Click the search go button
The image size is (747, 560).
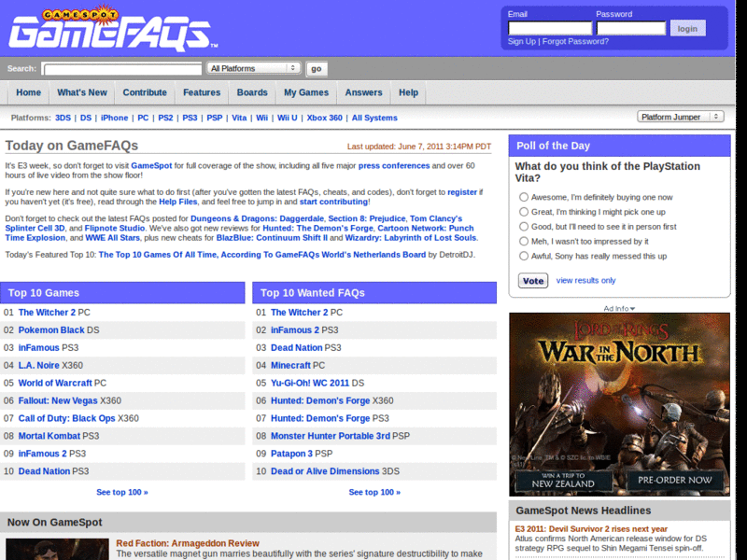pos(317,68)
